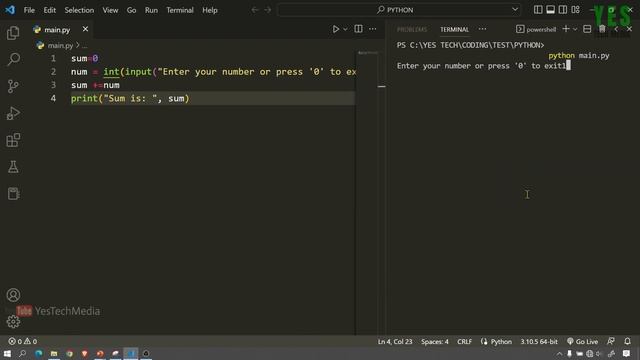The image size is (640, 360).
Task: Open notifications bell in status bar
Action: [x=627, y=341]
